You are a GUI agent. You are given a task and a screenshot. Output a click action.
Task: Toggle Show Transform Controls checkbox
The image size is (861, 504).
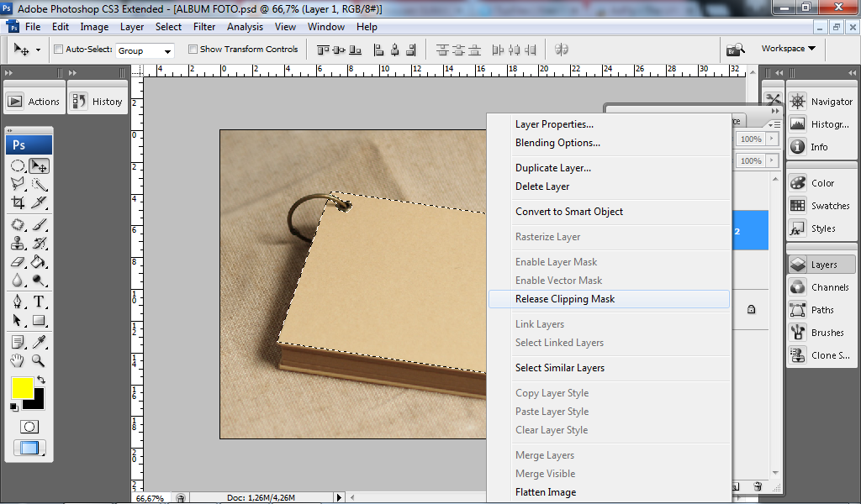point(193,50)
